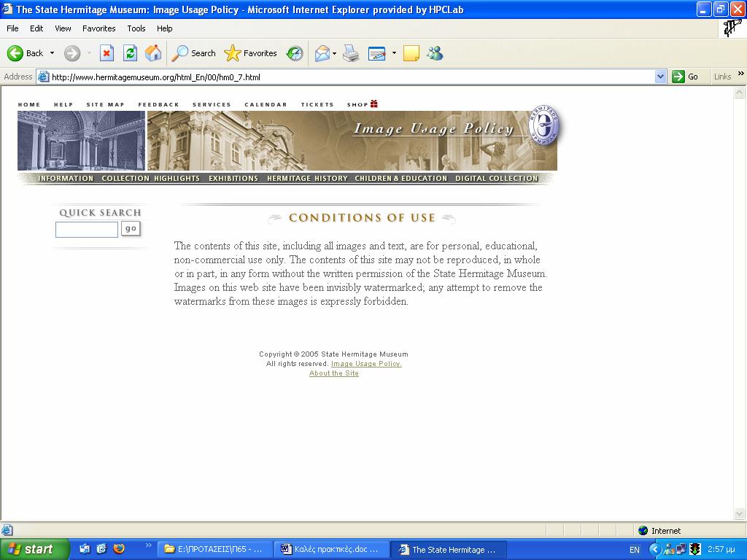Click the EN language indicator in the tray

tap(635, 550)
